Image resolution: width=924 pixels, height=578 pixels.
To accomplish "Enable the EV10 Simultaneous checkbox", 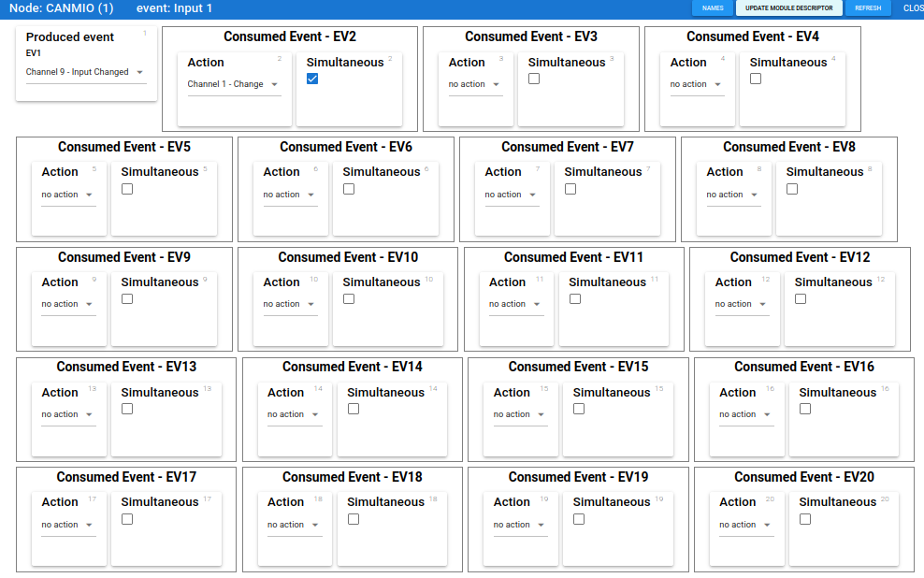I will click(349, 299).
